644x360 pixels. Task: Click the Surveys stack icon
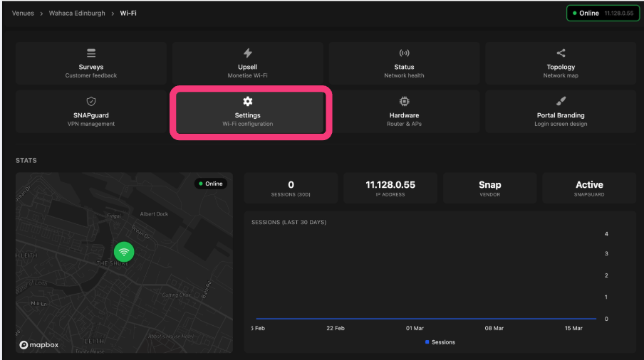pyautogui.click(x=91, y=53)
